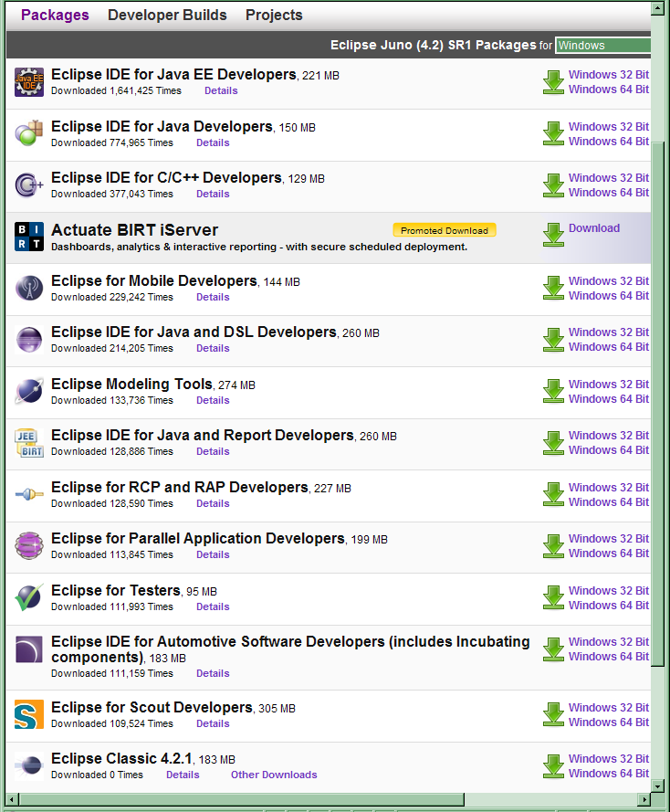The height and width of the screenshot is (812, 670).
Task: Download Windows 64 Bit Eclipse for Testers
Action: (x=609, y=605)
